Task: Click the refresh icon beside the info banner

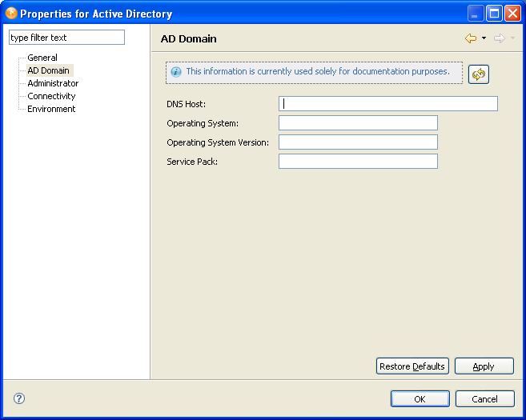Action: click(x=479, y=74)
